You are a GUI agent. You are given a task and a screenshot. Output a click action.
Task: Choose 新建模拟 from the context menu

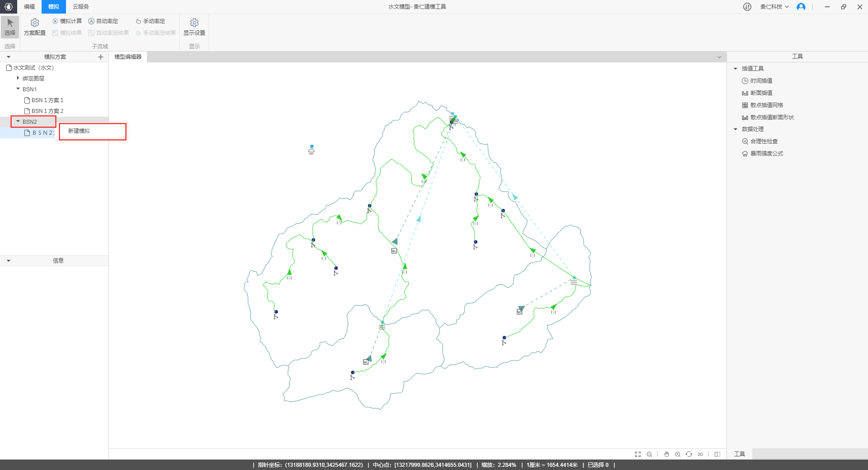click(79, 131)
